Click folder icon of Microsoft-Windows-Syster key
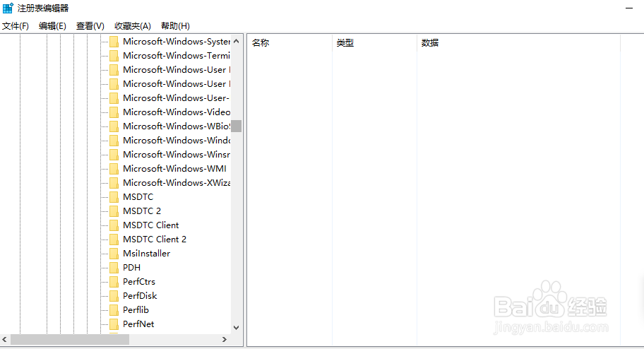 click(114, 42)
